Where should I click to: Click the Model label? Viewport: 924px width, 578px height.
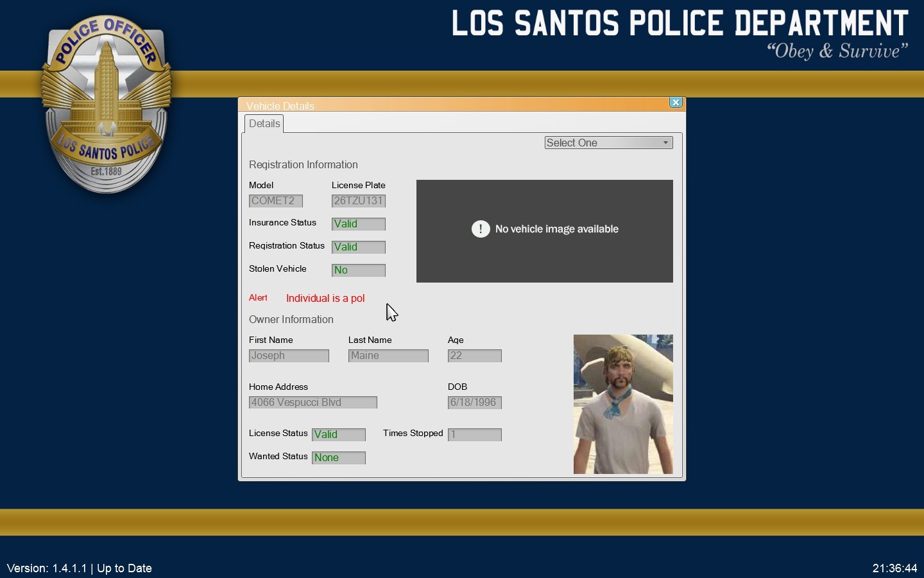(261, 186)
